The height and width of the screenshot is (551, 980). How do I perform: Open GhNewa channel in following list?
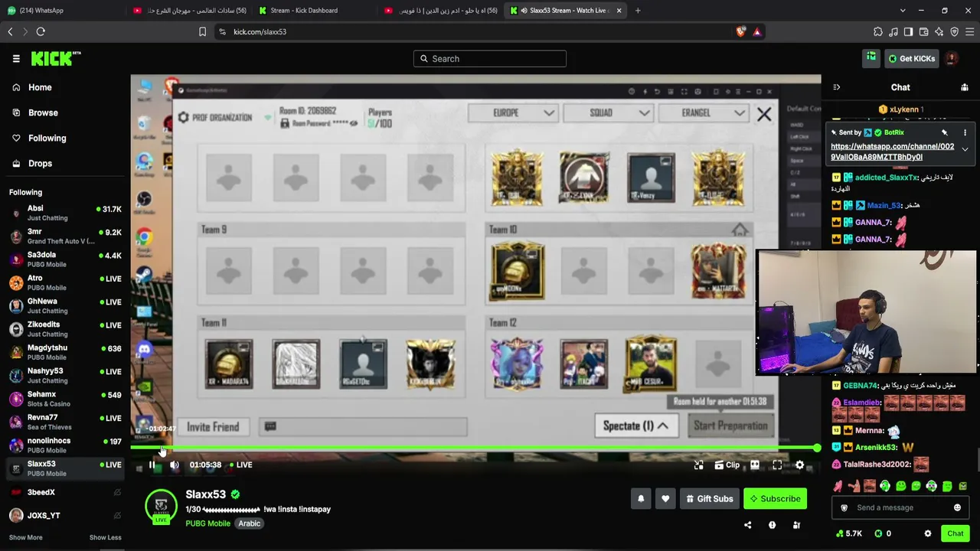tap(65, 306)
